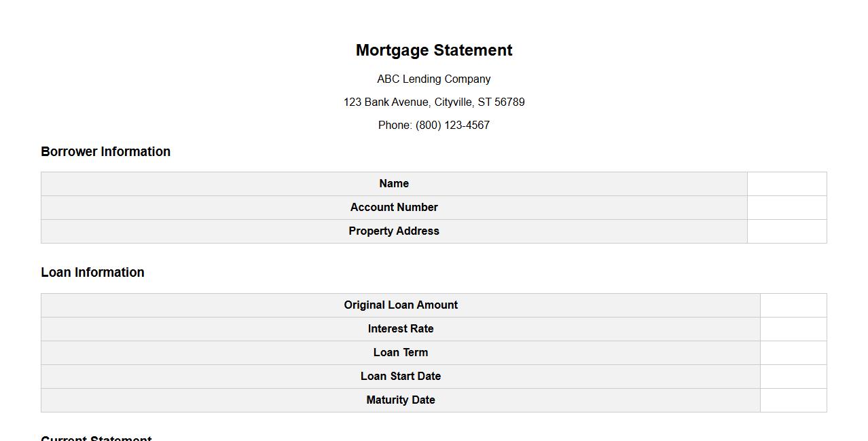Click the empty Maturity Date value cell

coord(793,400)
